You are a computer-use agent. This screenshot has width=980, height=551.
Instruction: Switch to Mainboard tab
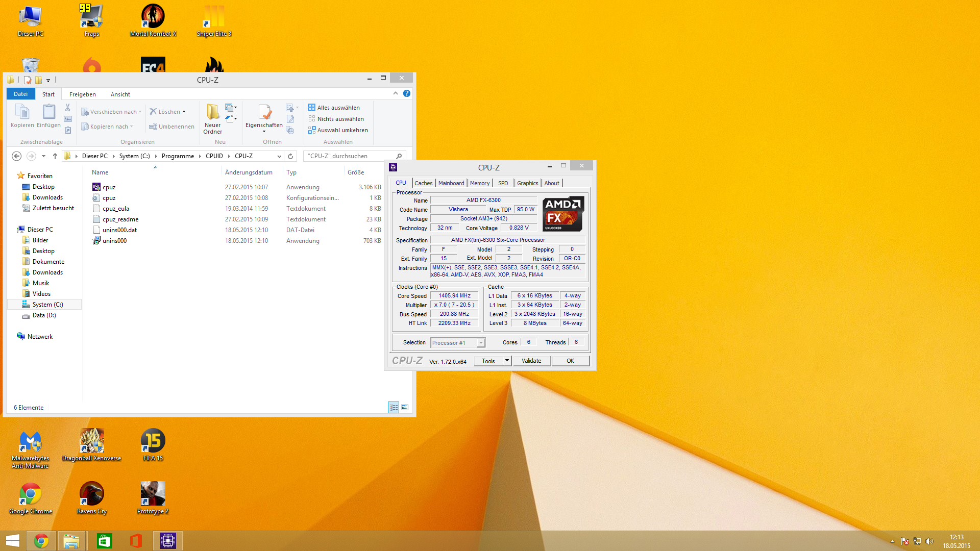pos(451,183)
